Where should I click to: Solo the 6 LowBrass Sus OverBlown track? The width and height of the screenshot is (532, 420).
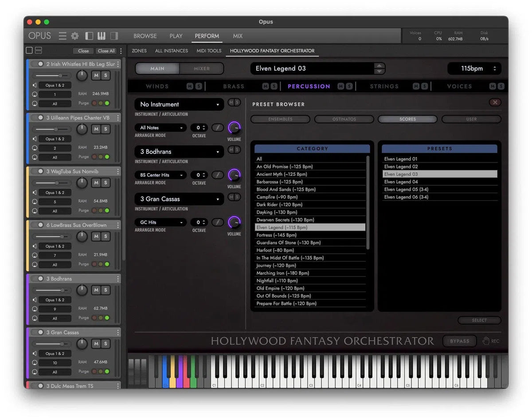[106, 237]
